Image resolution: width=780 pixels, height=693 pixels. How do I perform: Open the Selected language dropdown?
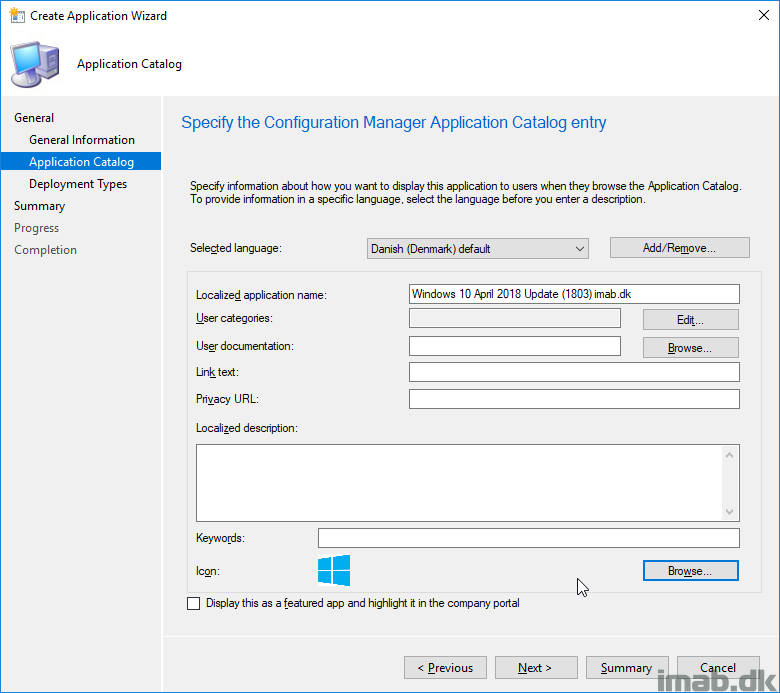point(478,248)
